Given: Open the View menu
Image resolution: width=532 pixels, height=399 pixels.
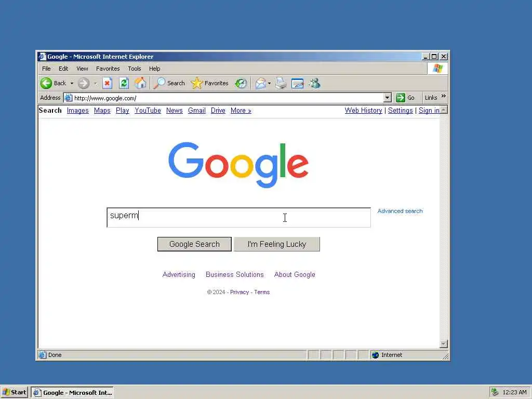Looking at the screenshot, I should pos(82,69).
